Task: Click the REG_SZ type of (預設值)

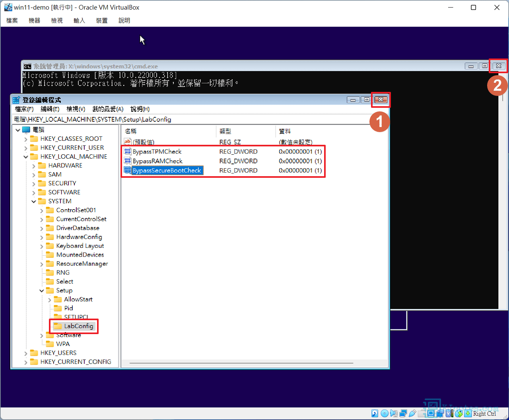Action: pyautogui.click(x=230, y=142)
